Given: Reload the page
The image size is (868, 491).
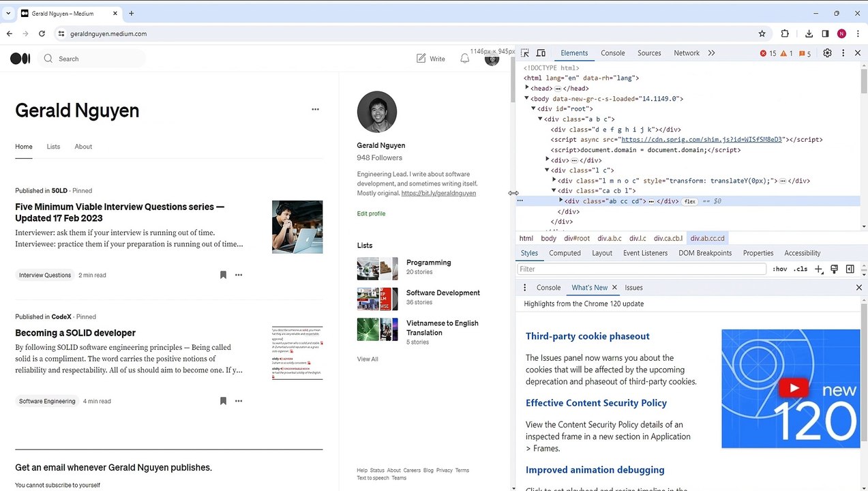Looking at the screenshot, I should [x=42, y=33].
